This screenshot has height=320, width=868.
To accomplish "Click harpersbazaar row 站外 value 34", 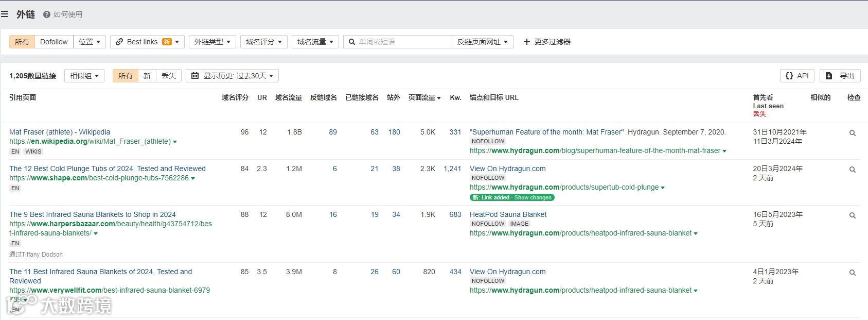I will click(396, 214).
